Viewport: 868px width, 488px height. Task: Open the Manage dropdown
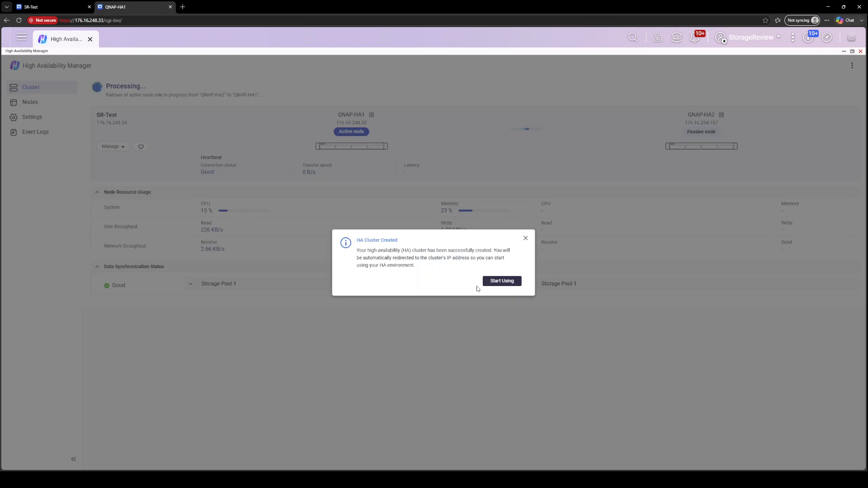(113, 146)
